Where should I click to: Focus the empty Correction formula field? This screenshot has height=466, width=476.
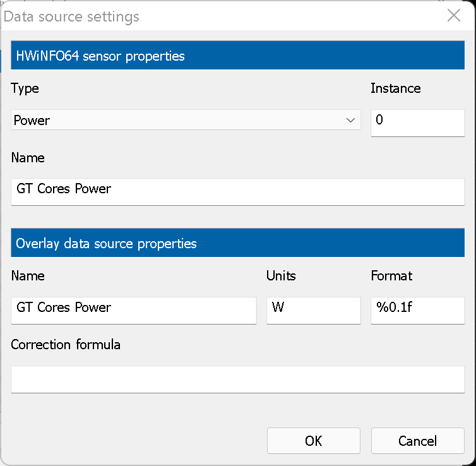(237, 379)
